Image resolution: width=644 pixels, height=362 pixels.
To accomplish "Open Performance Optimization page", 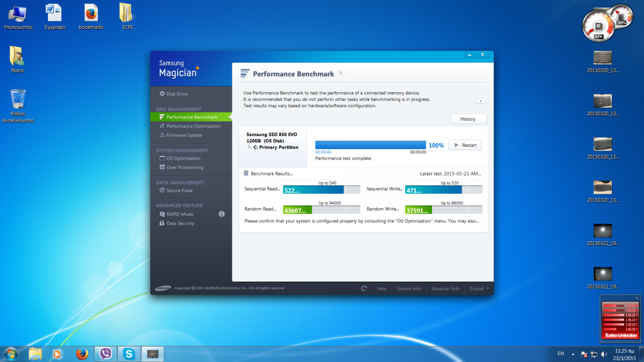I will pos(190,126).
